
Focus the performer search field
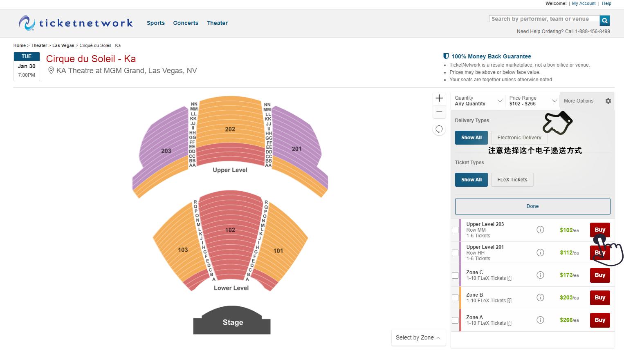point(544,19)
